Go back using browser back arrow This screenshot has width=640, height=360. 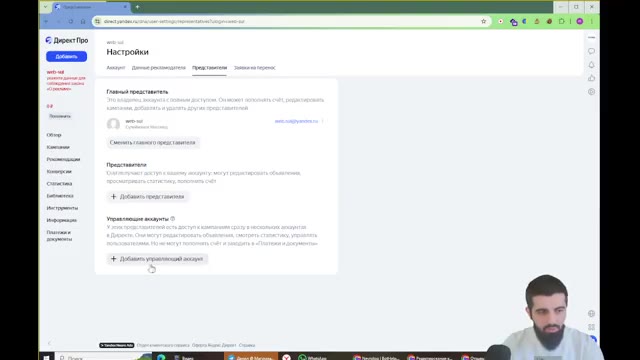click(46, 21)
